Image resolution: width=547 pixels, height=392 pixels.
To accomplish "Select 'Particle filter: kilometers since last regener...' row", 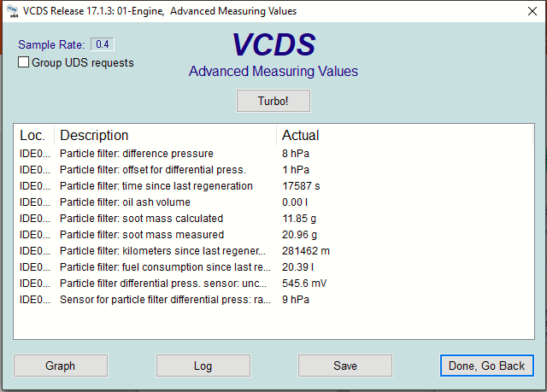I will point(273,251).
